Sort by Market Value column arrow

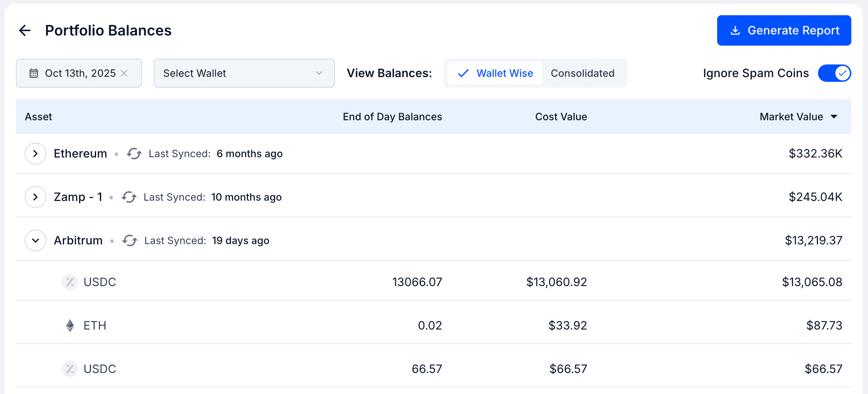pos(834,117)
